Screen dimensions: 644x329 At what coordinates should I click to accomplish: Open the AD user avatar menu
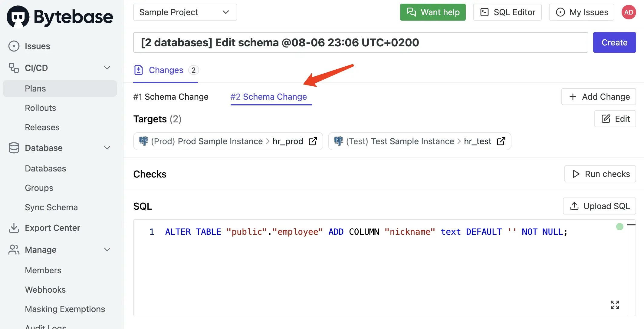click(629, 12)
